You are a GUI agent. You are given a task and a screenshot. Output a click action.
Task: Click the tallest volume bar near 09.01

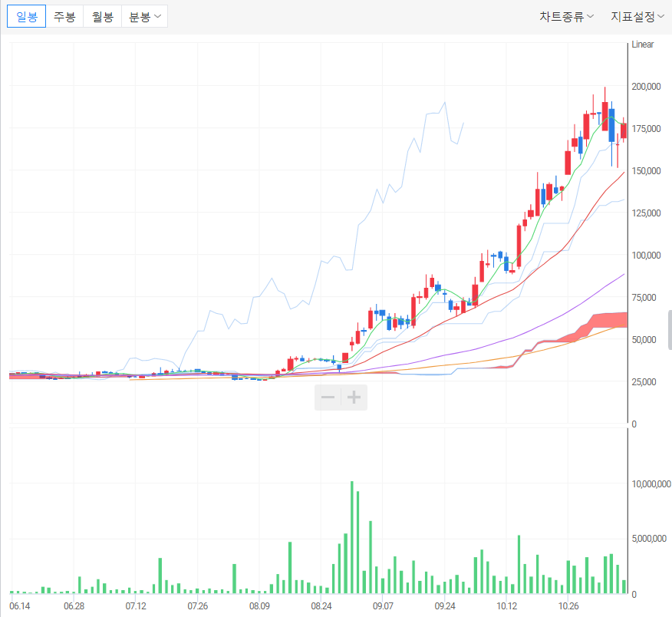click(352, 537)
